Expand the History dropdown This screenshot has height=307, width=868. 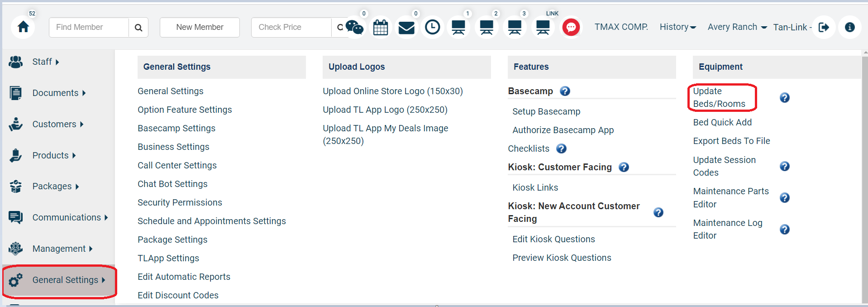coord(677,27)
